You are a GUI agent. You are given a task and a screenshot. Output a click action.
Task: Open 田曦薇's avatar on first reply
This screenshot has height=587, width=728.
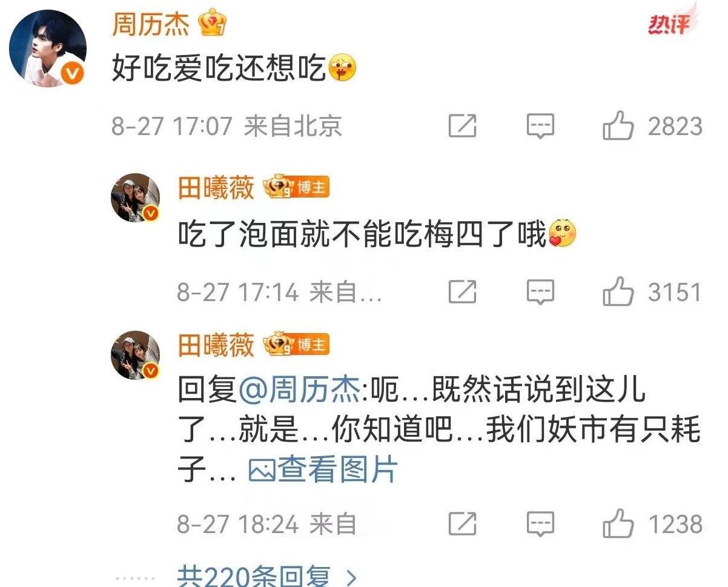[x=135, y=198]
